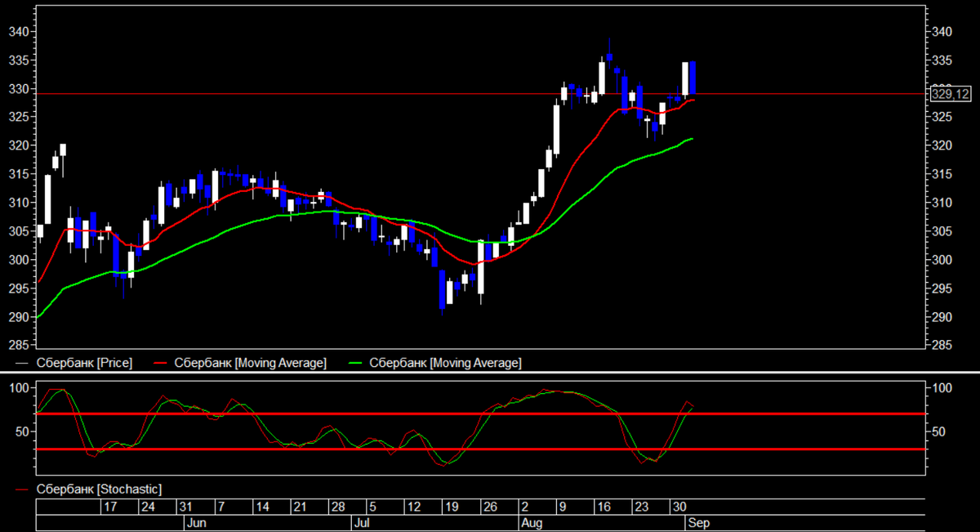Click the upper red stochastic threshold line
This screenshot has width=980, height=532.
pos(482,414)
